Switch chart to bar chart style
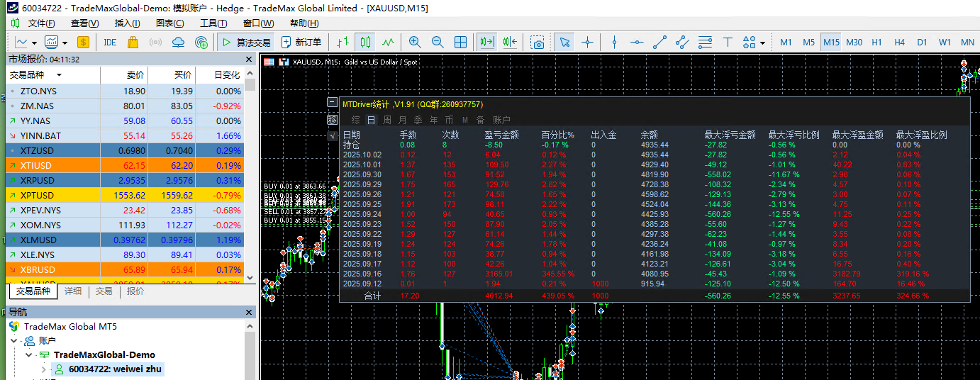This screenshot has width=980, height=380. click(343, 43)
